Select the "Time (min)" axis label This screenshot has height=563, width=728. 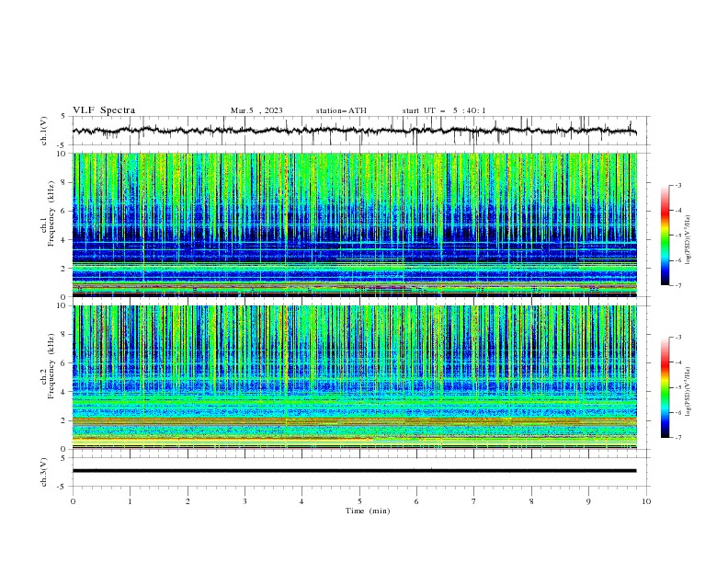[x=368, y=511]
